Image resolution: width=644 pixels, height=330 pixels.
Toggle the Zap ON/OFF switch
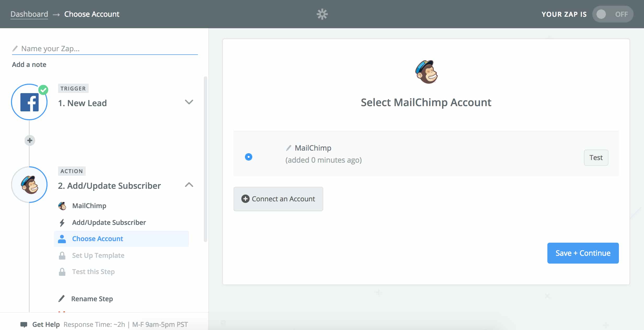pyautogui.click(x=612, y=14)
